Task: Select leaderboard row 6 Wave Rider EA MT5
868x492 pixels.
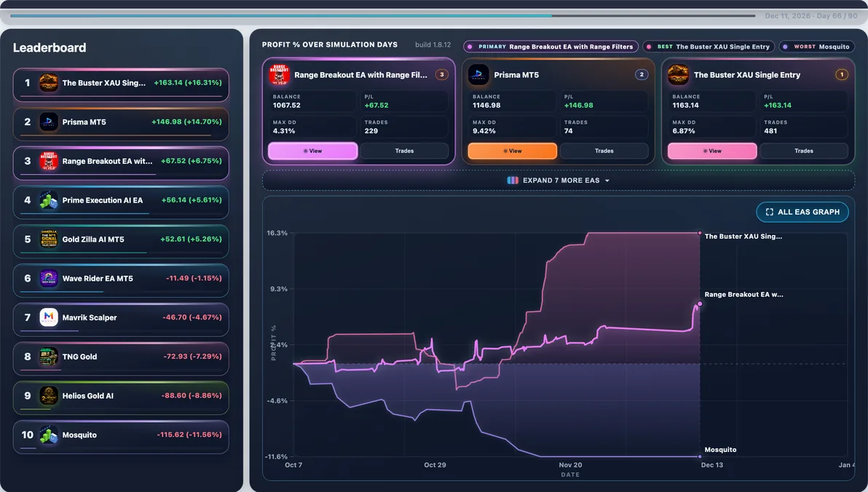Action: (x=121, y=281)
